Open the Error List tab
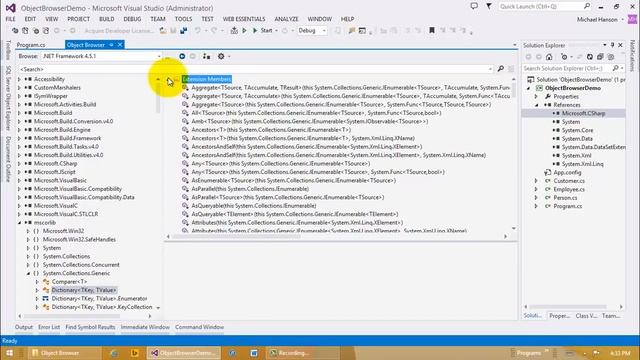The width and height of the screenshot is (640, 360). click(x=49, y=327)
